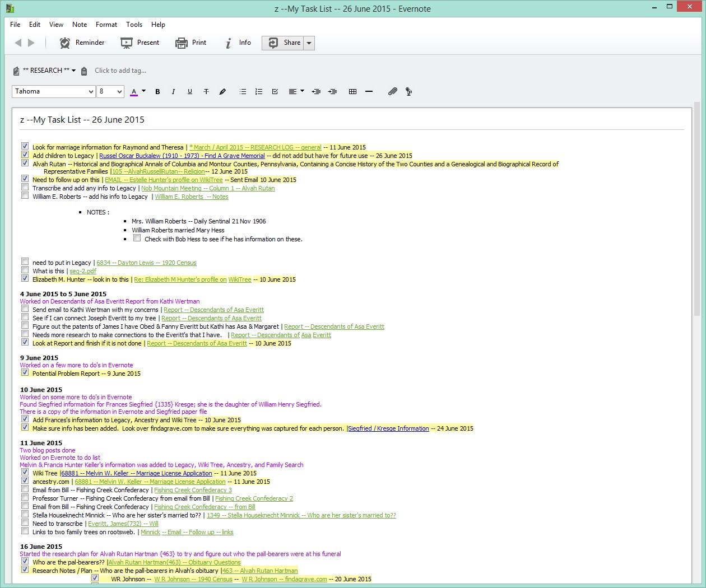Open the 'Everitt, James(732) -- Will' link
This screenshot has height=588, width=706.
coord(123,524)
